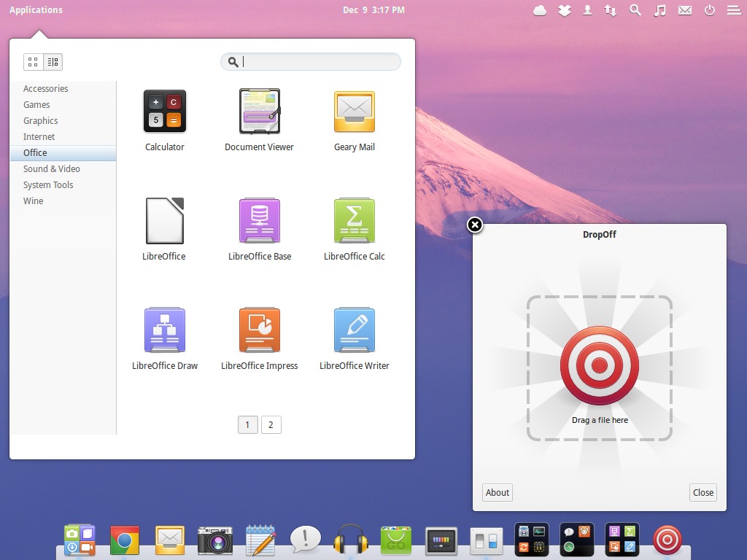
Task: Go to page 2 of the app launcher
Action: [271, 424]
